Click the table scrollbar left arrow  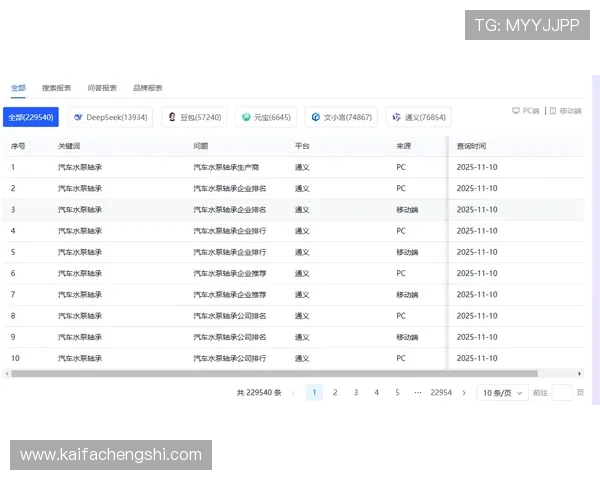pyautogui.click(x=7, y=374)
